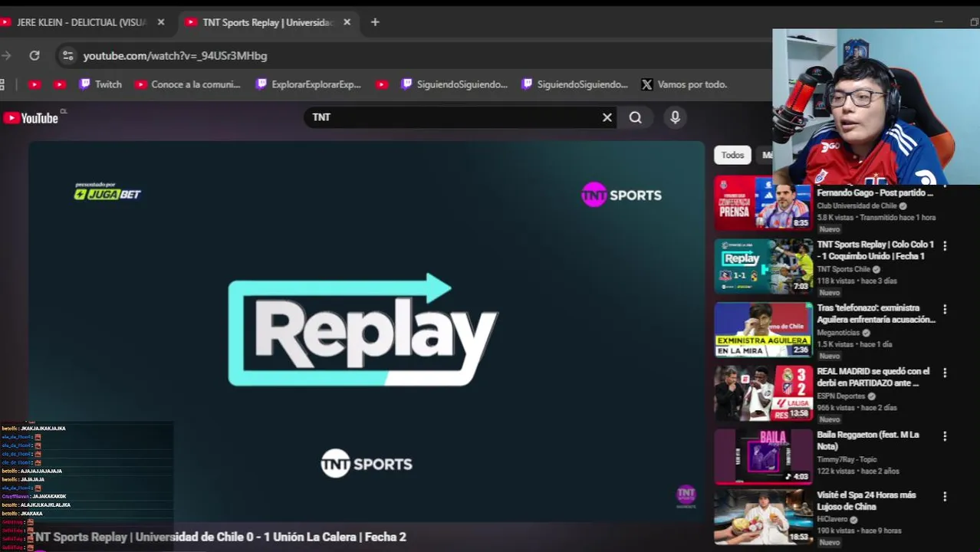980x552 pixels.
Task: Open Fernando Gago Post partido video thumbnail
Action: click(x=763, y=203)
